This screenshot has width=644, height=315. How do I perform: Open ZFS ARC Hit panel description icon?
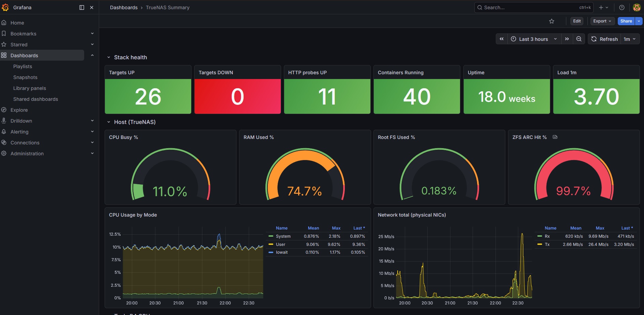555,137
